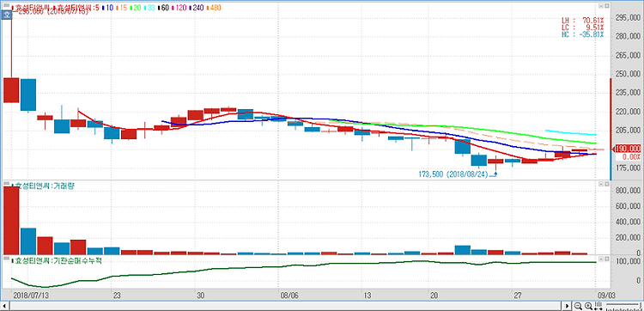The image size is (644, 311).
Task: Select the 10-day moving average legend
Action: coord(108,8)
